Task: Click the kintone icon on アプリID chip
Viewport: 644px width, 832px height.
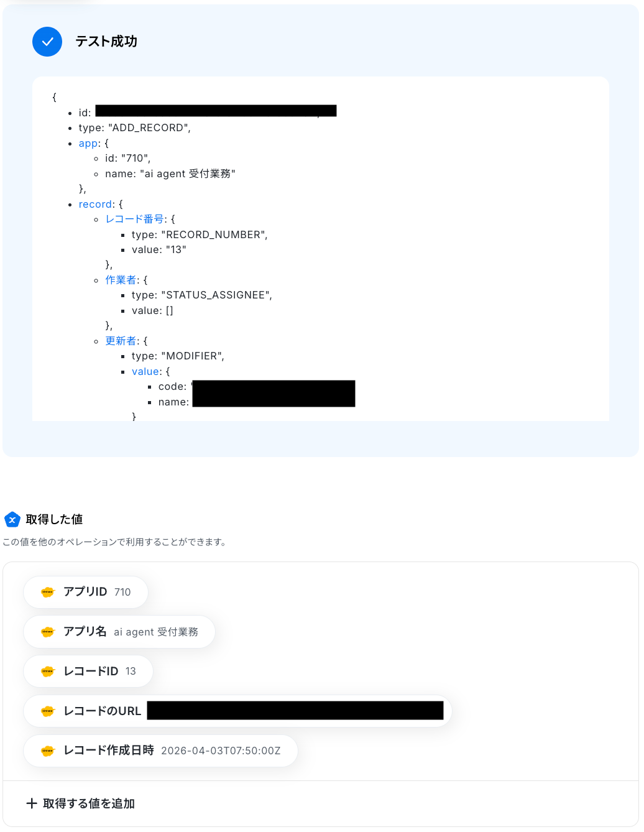Action: pyautogui.click(x=48, y=592)
